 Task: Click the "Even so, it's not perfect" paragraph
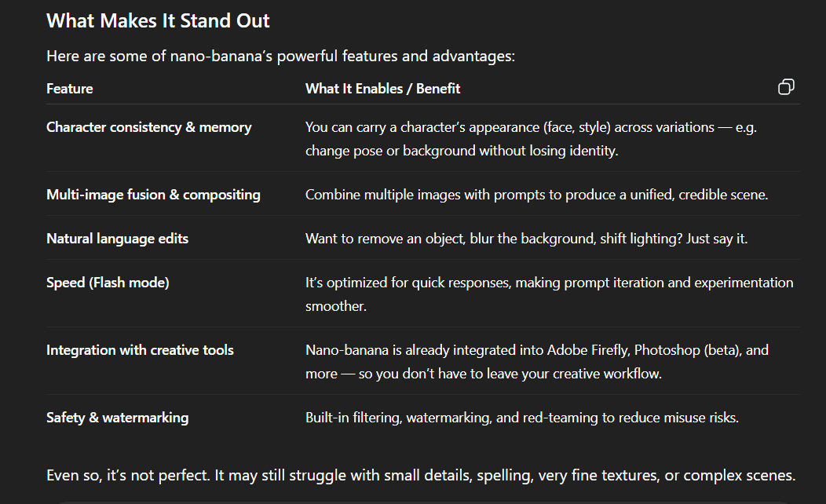tap(421, 476)
